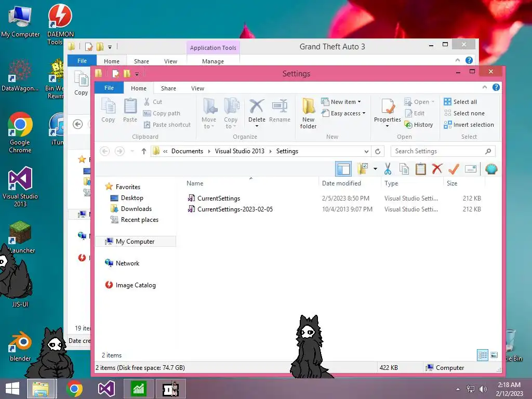Click the Refresh button beside address bar
The width and height of the screenshot is (532, 399).
[378, 151]
